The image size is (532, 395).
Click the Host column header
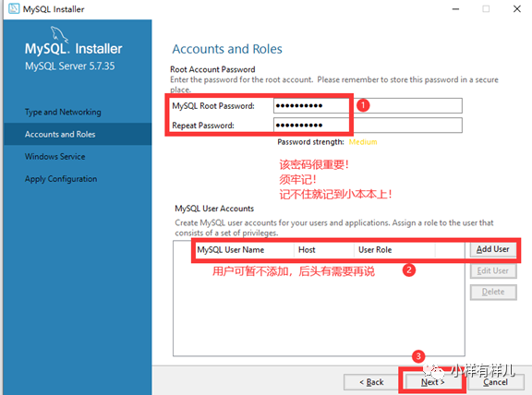pyautogui.click(x=324, y=250)
